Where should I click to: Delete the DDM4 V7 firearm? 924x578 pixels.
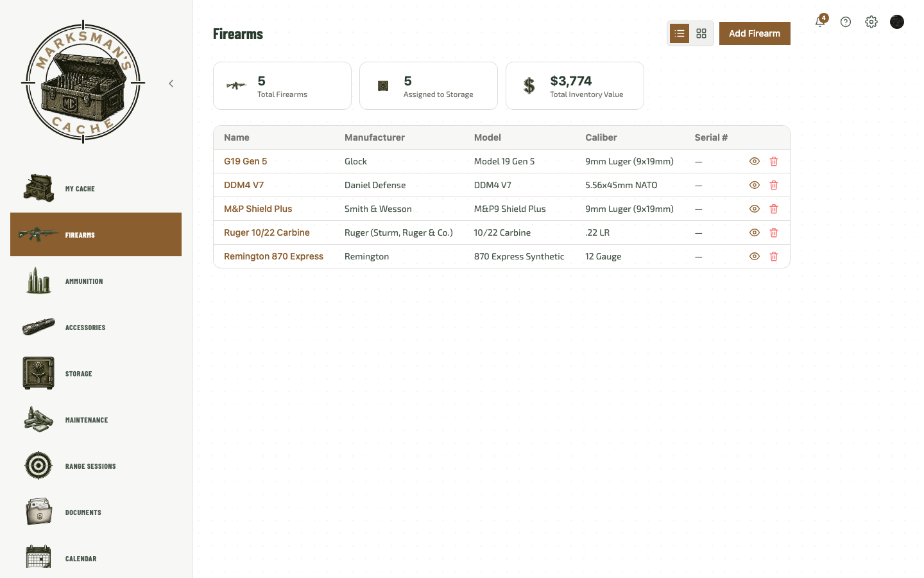click(x=774, y=185)
